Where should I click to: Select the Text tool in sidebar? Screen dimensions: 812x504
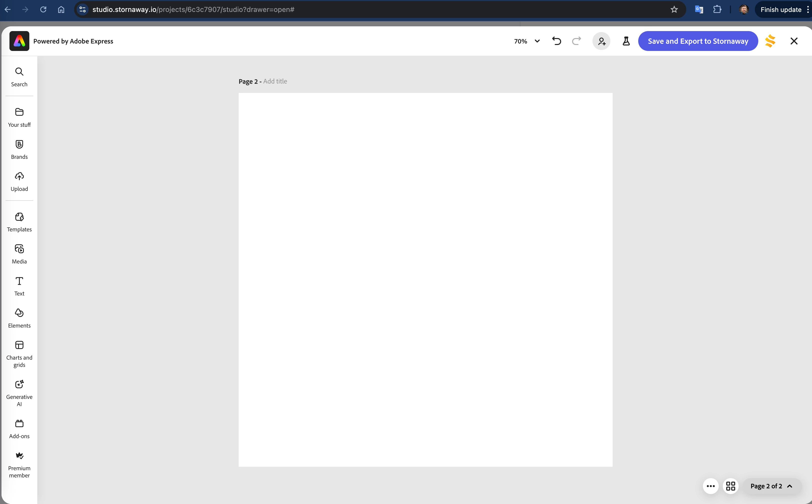point(19,286)
